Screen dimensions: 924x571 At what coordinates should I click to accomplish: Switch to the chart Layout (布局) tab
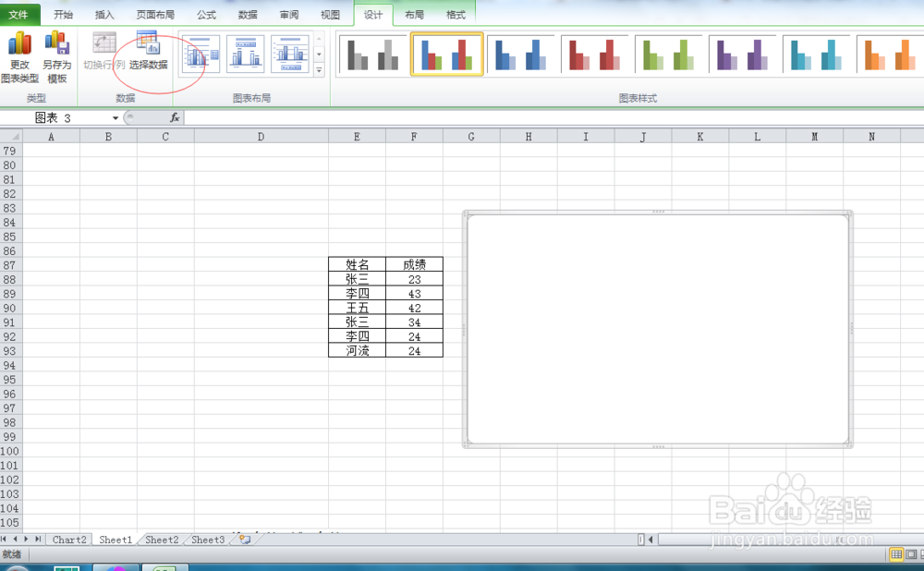pos(414,15)
